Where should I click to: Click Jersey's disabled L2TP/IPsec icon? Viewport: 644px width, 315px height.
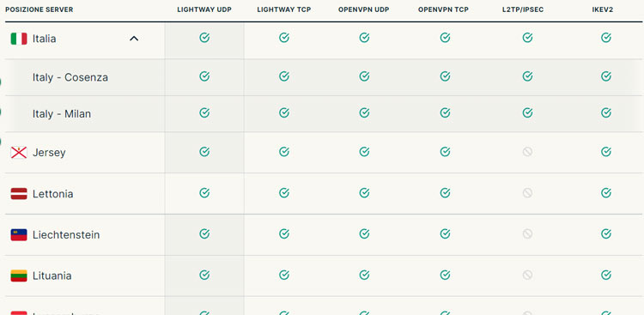click(527, 152)
